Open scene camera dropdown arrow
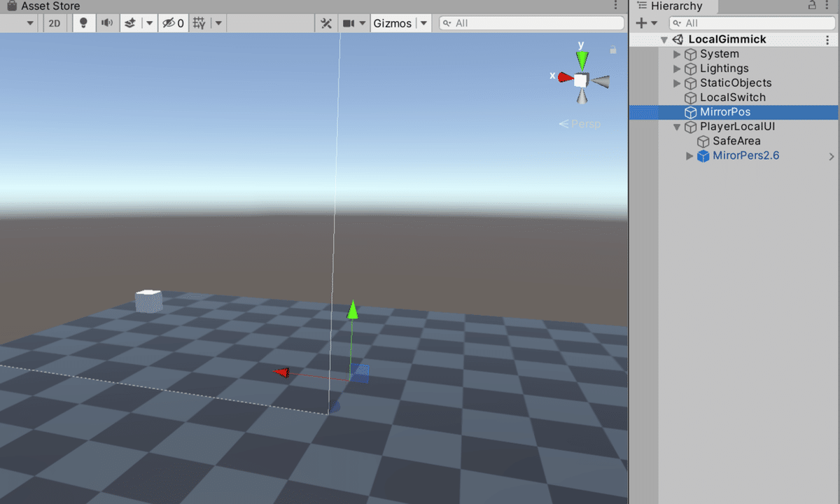 363,23
